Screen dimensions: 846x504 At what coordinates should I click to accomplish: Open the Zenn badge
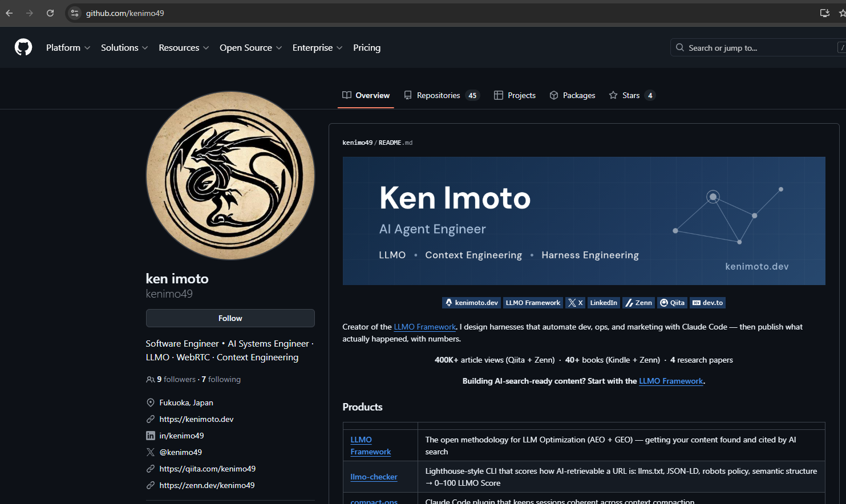tap(638, 303)
